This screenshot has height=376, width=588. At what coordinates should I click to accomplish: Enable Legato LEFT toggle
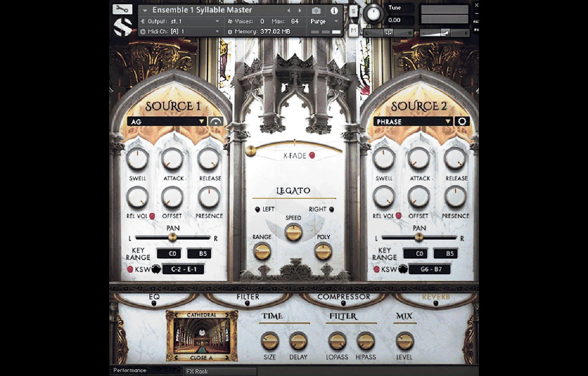pos(257,209)
